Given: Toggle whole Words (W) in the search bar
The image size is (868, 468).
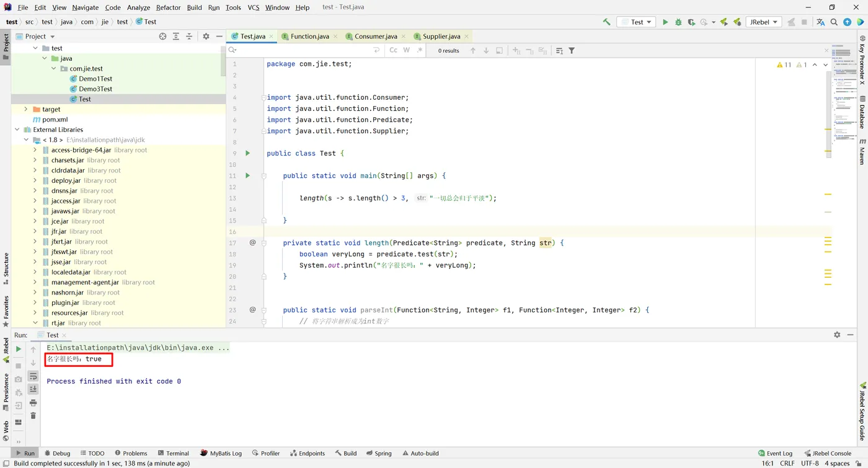Looking at the screenshot, I should [x=407, y=51].
